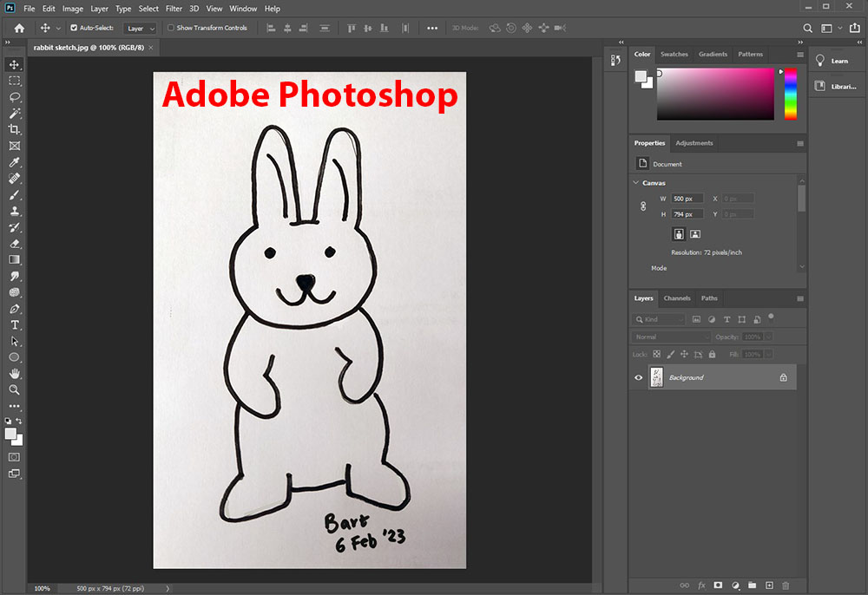868x595 pixels.
Task: Select the Pen tool
Action: pyautogui.click(x=15, y=309)
